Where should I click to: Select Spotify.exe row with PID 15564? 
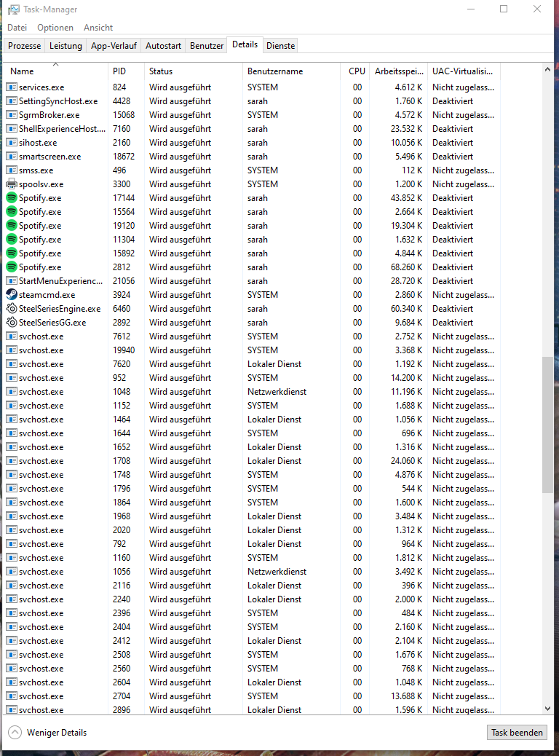252,212
